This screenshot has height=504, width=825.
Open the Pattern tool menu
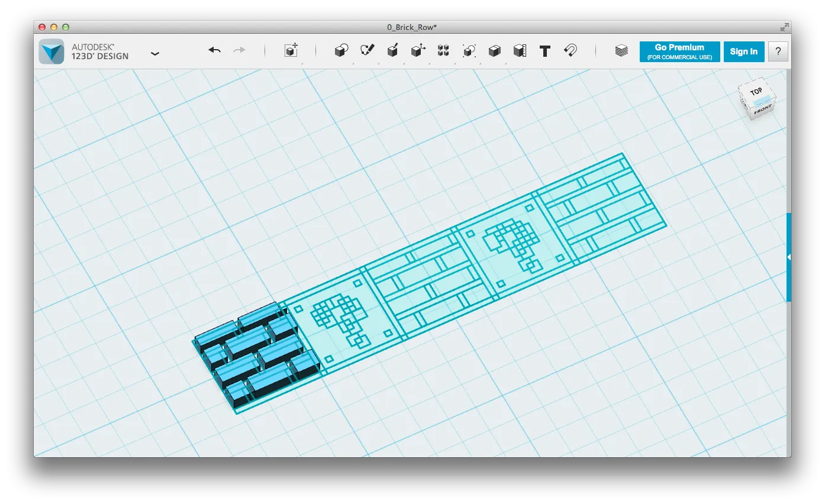coord(443,51)
